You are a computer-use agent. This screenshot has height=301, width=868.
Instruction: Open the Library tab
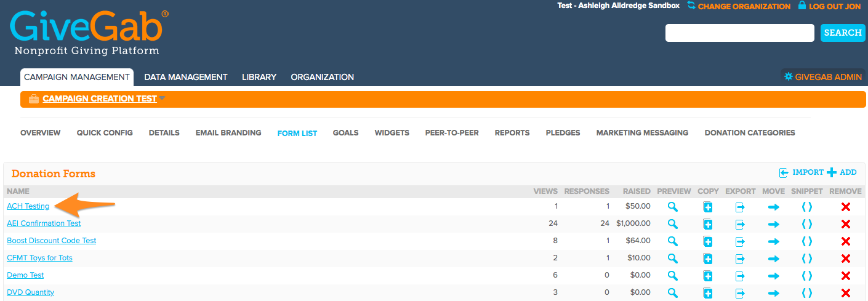(x=259, y=77)
